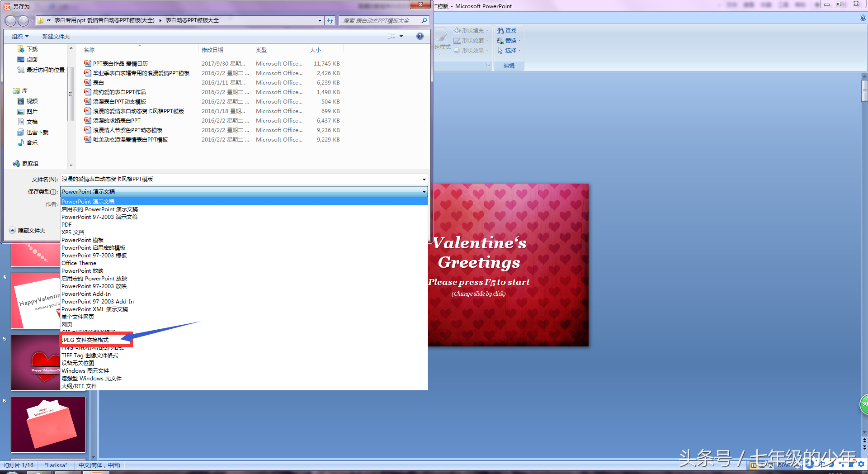Screen dimensions: 868x474
Task: Open help from the Save As dialog toolbar
Action: click(420, 36)
